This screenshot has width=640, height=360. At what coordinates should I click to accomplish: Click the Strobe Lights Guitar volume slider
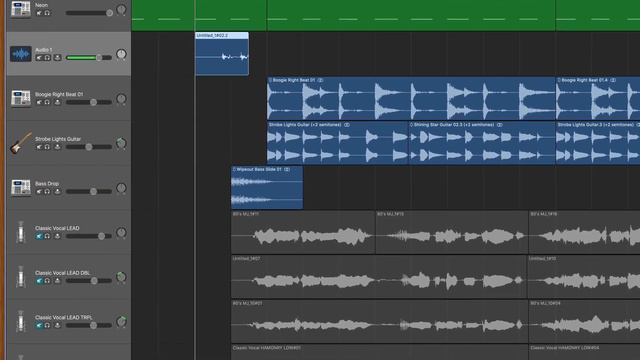click(89, 147)
